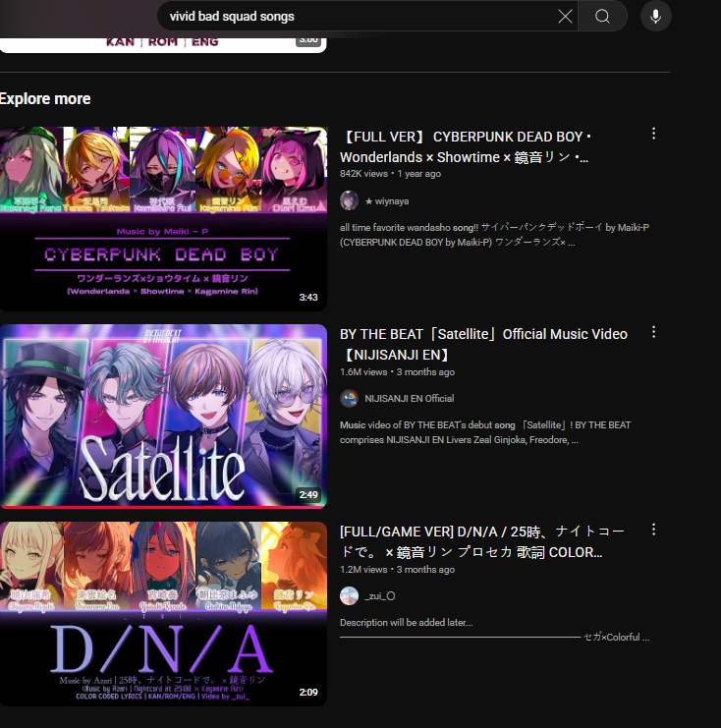
Task: Play the D/N/A video thumbnail
Action: [163, 614]
